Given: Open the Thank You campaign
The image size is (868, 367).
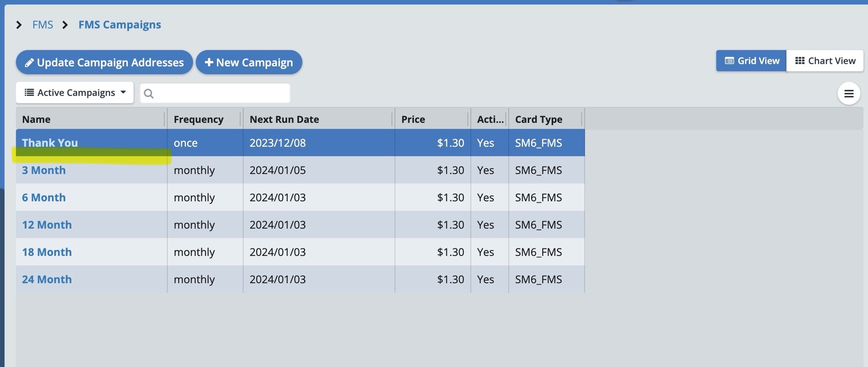Looking at the screenshot, I should (x=50, y=143).
